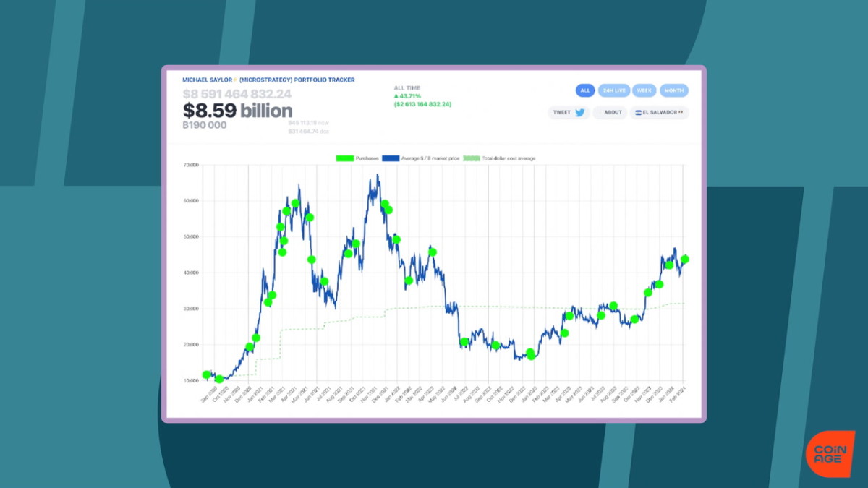Switch to the WEEK chart view

[643, 90]
